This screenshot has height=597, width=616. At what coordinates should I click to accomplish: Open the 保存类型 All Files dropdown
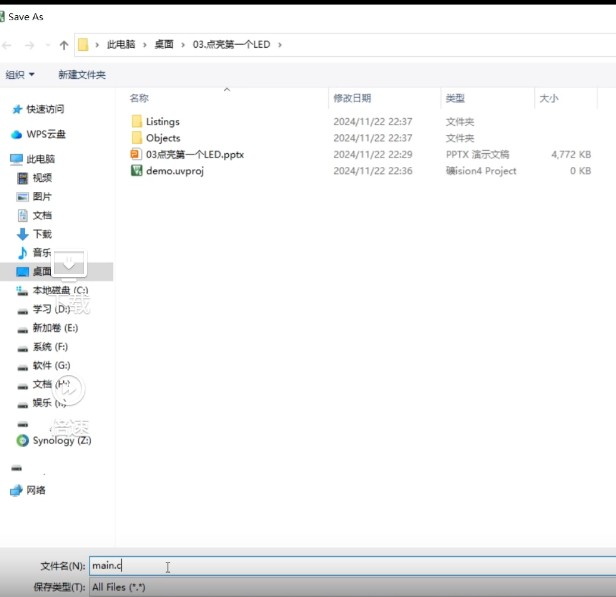tap(352, 587)
